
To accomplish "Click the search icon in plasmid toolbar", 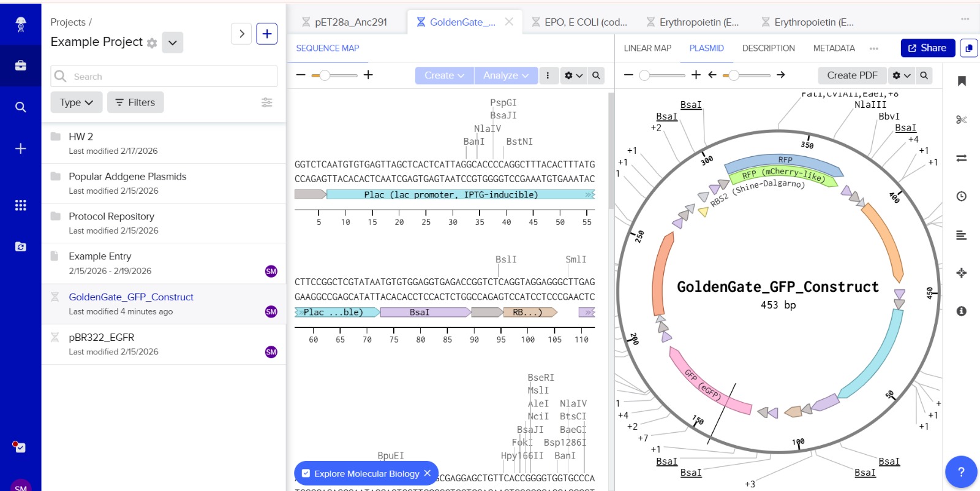I will click(x=924, y=75).
